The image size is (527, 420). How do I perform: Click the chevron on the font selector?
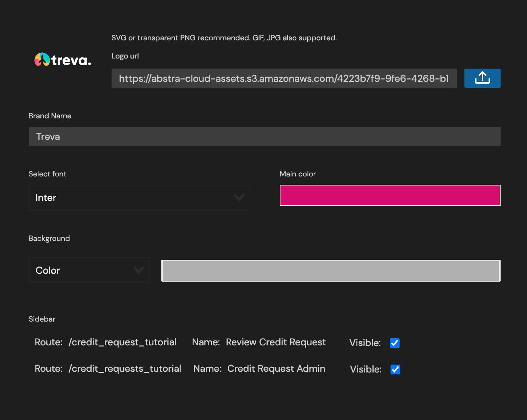239,198
